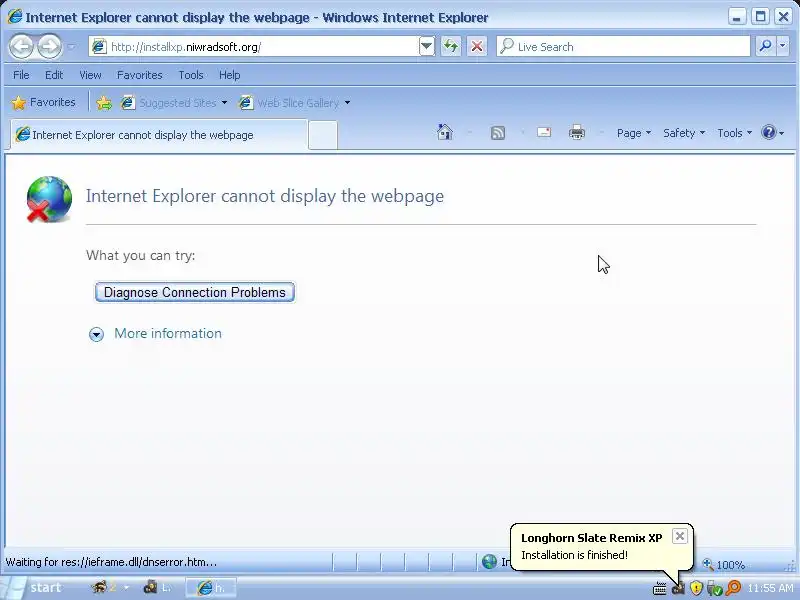
Task: Open the Safety command bar dropdown
Action: 684,133
